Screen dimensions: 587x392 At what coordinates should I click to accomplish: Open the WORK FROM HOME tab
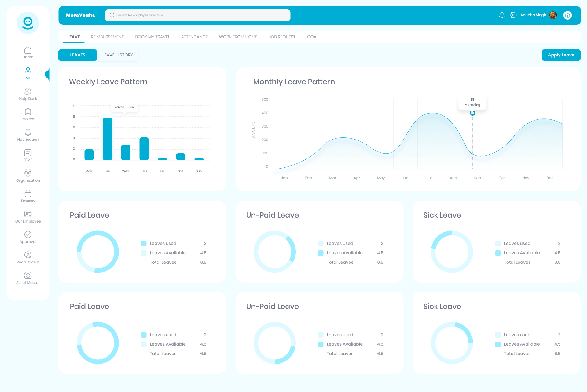pos(238,37)
